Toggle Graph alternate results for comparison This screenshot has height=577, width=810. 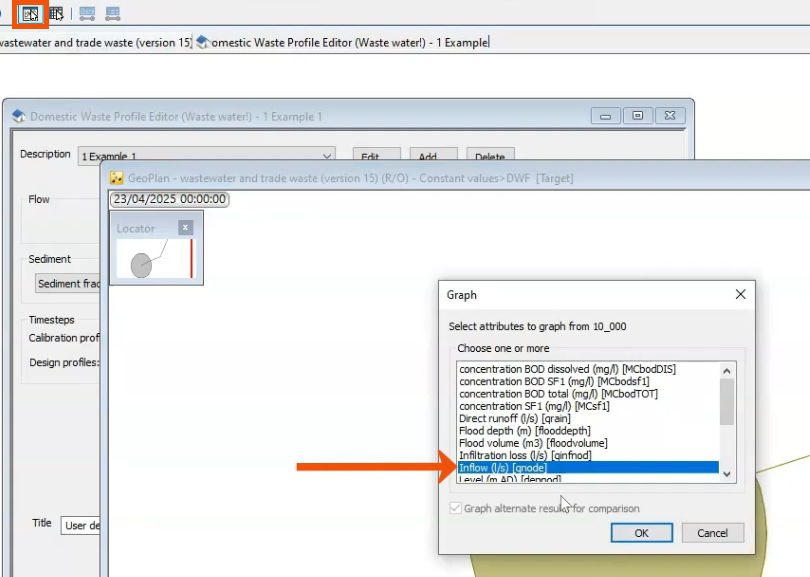coord(455,509)
